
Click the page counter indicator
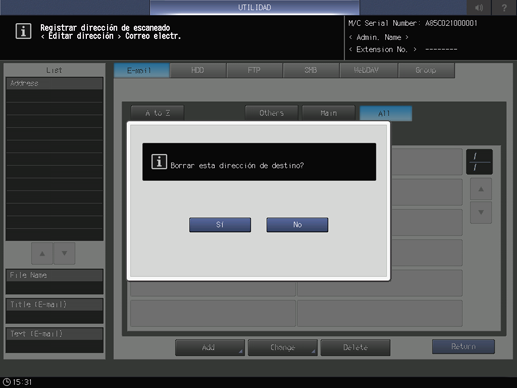click(479, 162)
